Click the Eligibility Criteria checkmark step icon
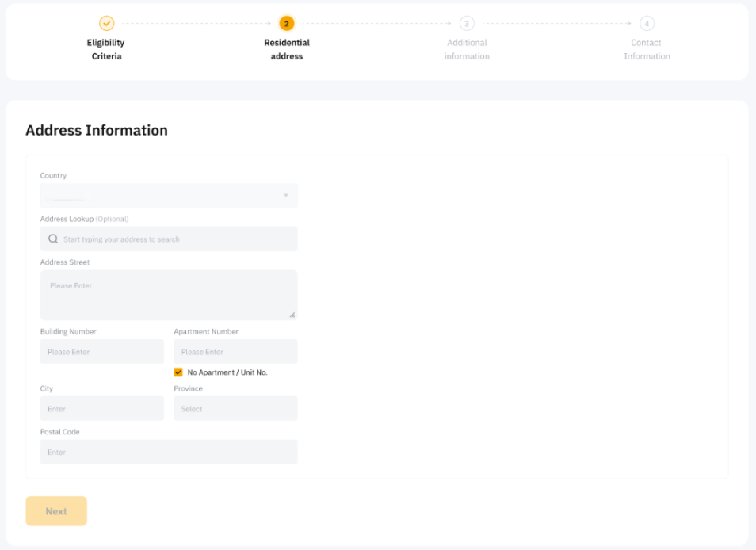Image resolution: width=756 pixels, height=550 pixels. (x=106, y=24)
